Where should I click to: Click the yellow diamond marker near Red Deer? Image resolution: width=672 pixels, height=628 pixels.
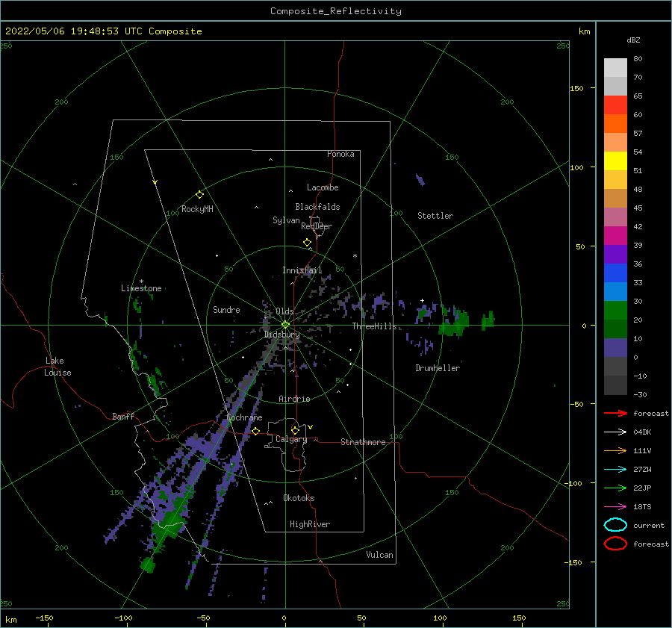coord(307,243)
